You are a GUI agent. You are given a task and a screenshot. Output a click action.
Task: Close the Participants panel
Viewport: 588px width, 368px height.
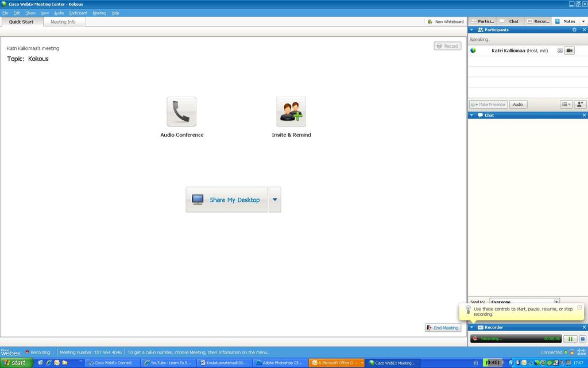click(584, 30)
